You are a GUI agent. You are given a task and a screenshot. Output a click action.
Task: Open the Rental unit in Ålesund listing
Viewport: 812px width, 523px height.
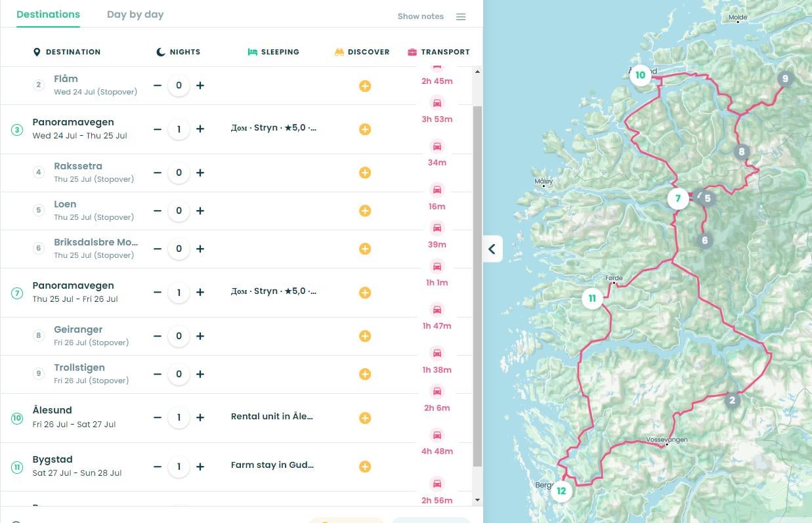272,416
